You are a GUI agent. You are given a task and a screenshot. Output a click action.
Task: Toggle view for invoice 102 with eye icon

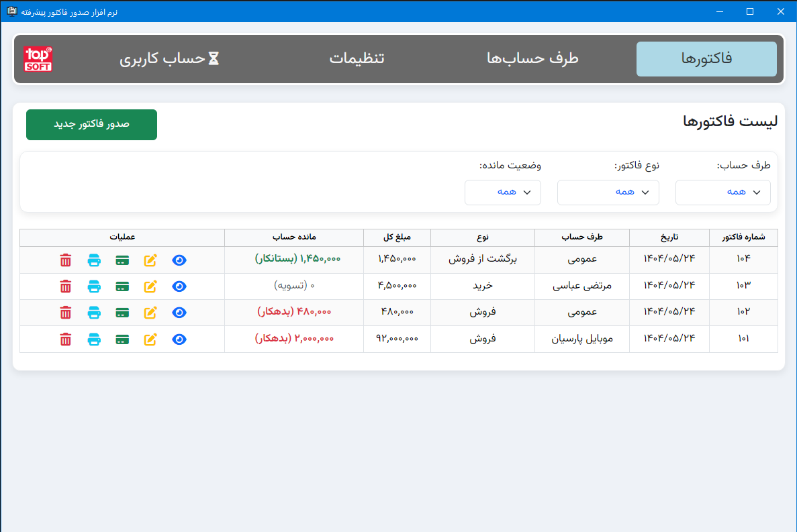point(179,312)
